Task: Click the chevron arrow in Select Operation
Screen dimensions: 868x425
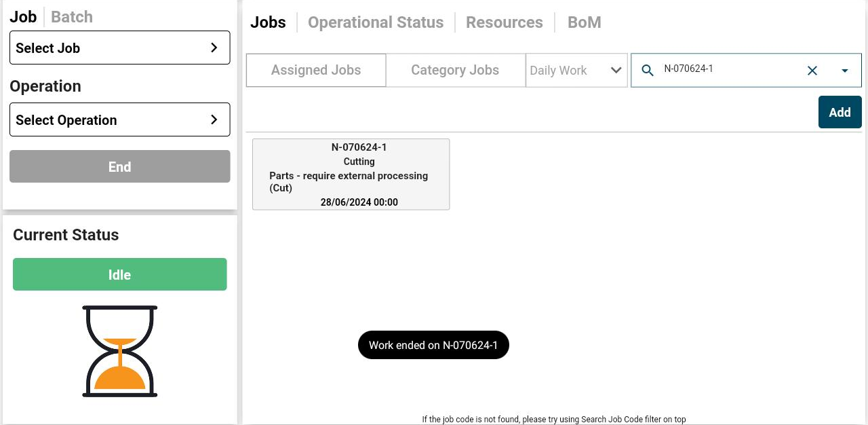Action: [x=214, y=119]
